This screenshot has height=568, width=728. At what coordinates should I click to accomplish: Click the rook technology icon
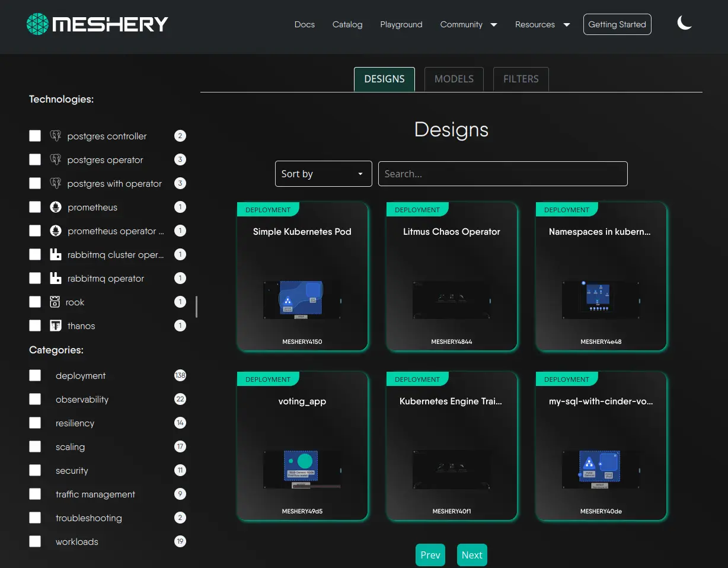tap(55, 302)
